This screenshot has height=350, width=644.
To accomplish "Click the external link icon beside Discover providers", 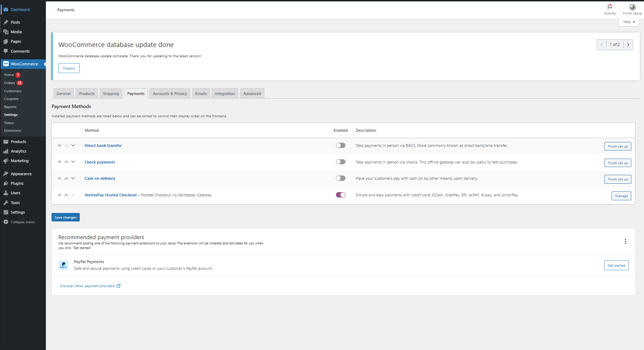I will pos(119,286).
